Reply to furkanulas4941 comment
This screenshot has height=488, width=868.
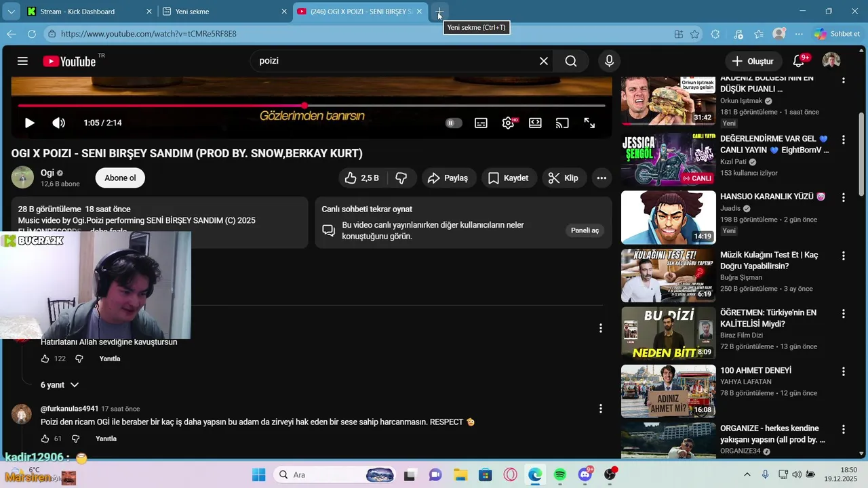click(106, 439)
